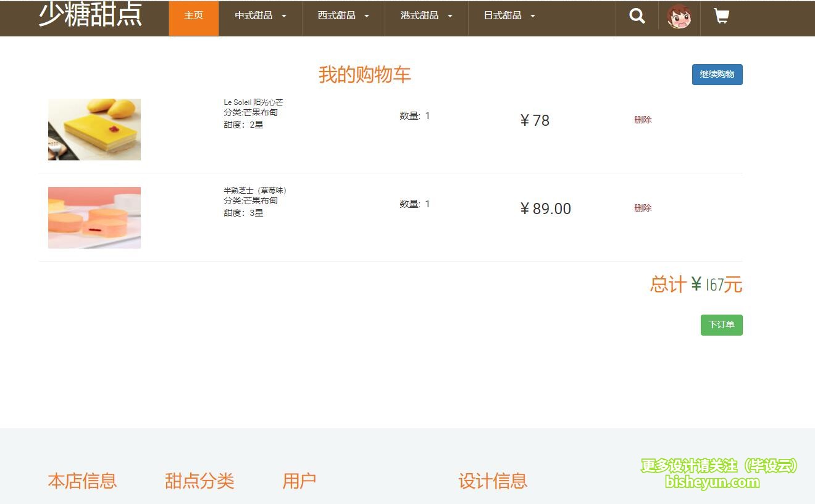Open the 日式甜品 dropdown menu

pyautogui.click(x=509, y=15)
